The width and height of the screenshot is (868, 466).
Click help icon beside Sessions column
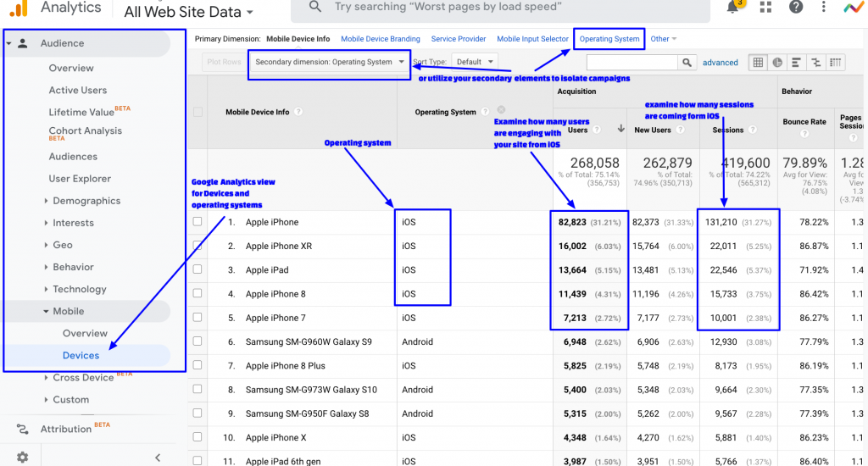tap(753, 130)
